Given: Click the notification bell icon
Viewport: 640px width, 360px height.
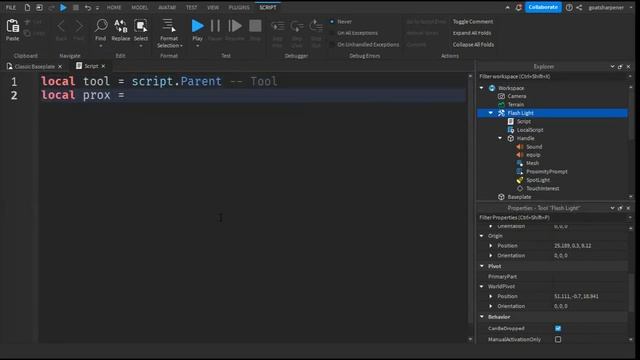Looking at the screenshot, I should pos(518,7).
